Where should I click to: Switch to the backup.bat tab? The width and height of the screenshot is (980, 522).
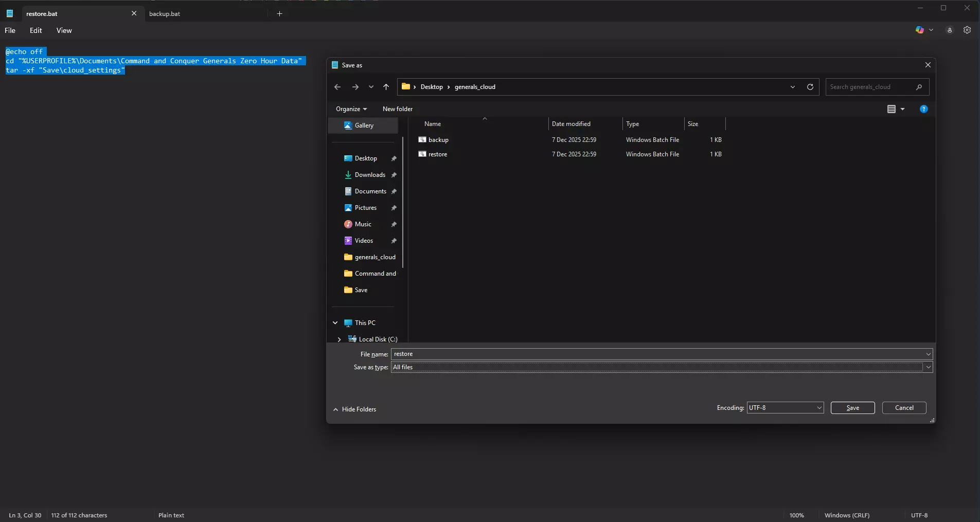coord(165,14)
